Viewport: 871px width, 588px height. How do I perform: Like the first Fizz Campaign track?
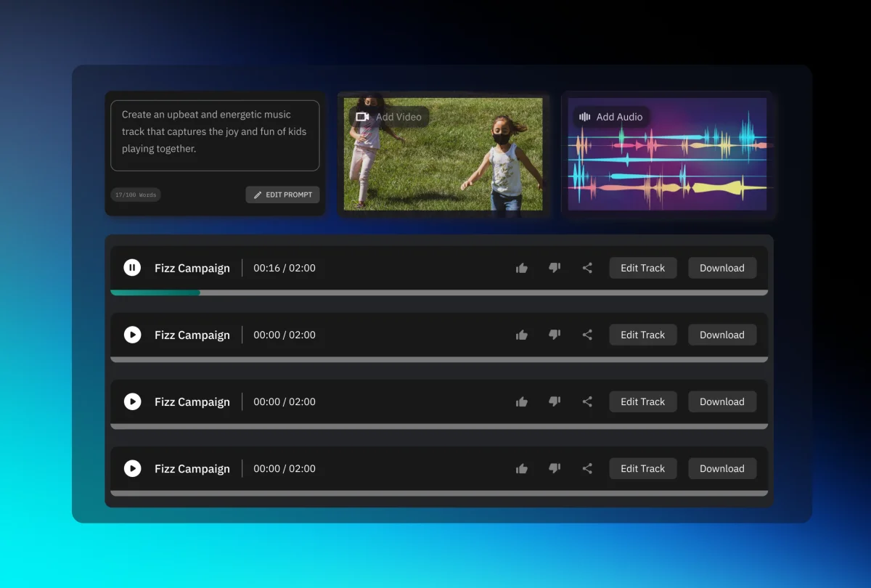(x=522, y=267)
